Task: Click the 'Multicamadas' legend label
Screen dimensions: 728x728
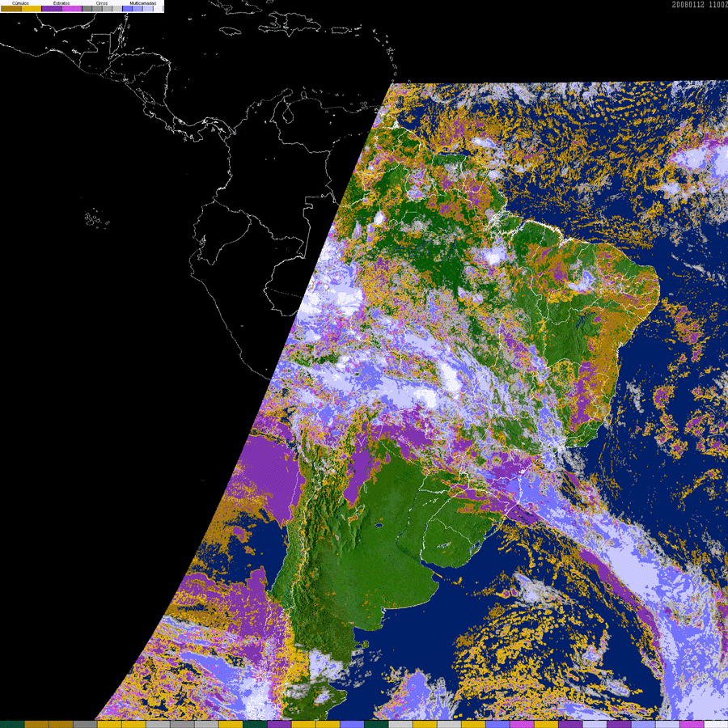Action: 143,3
